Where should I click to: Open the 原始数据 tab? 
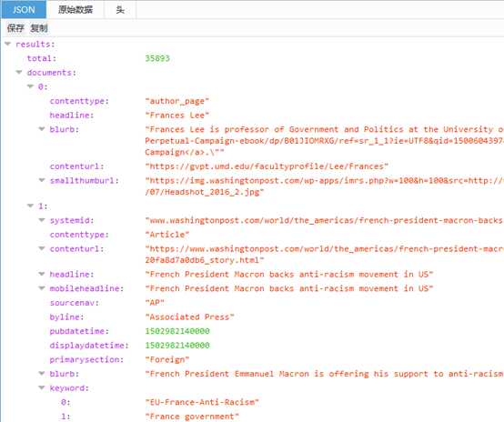[76, 10]
